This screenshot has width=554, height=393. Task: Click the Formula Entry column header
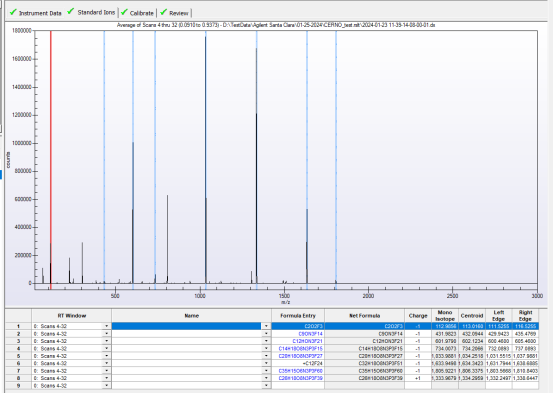point(298,316)
